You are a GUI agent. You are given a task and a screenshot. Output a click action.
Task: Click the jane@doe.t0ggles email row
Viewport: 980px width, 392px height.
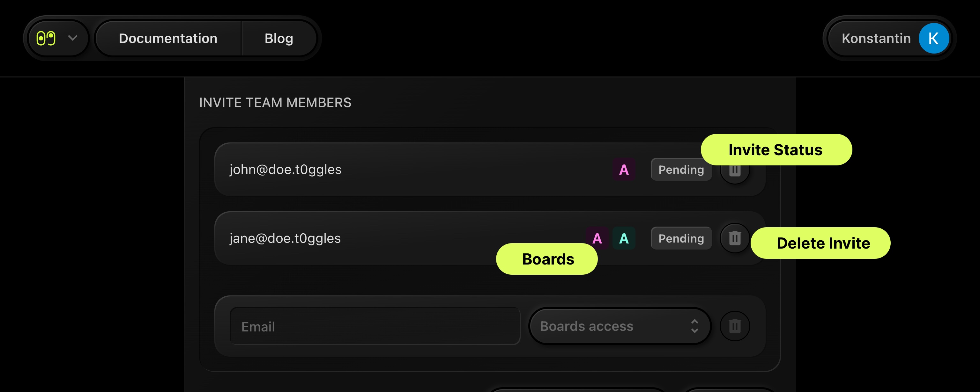tap(285, 238)
